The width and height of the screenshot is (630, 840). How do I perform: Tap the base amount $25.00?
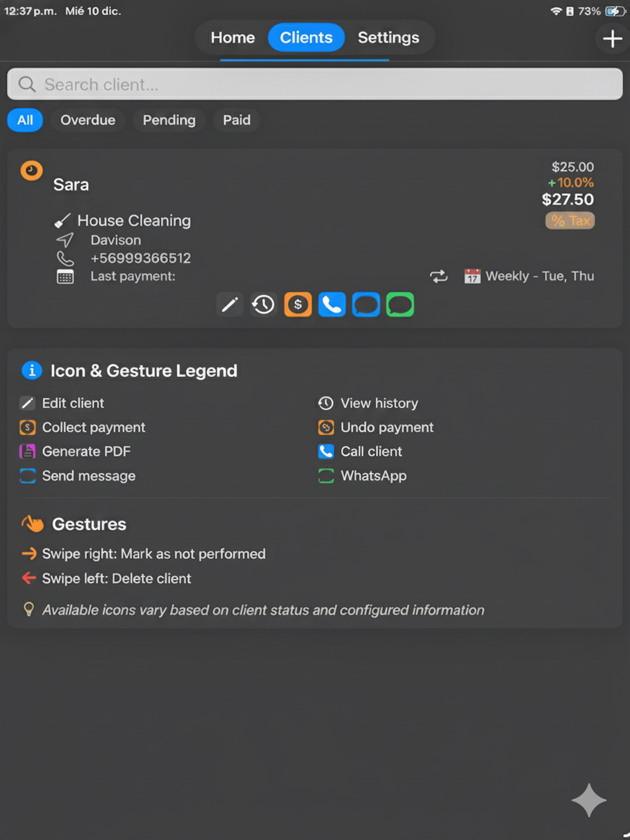click(x=573, y=167)
